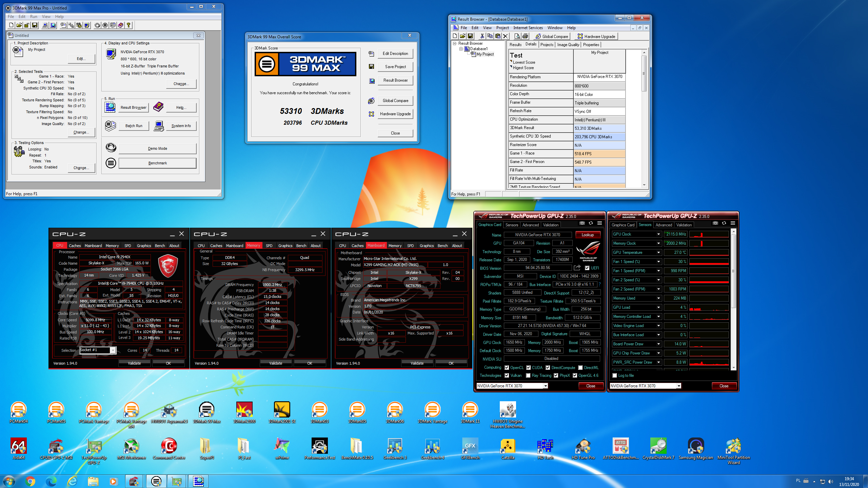Image resolution: width=868 pixels, height=488 pixels.
Task: Toggle the DirectML checkbox in GPU-Z
Action: click(580, 368)
